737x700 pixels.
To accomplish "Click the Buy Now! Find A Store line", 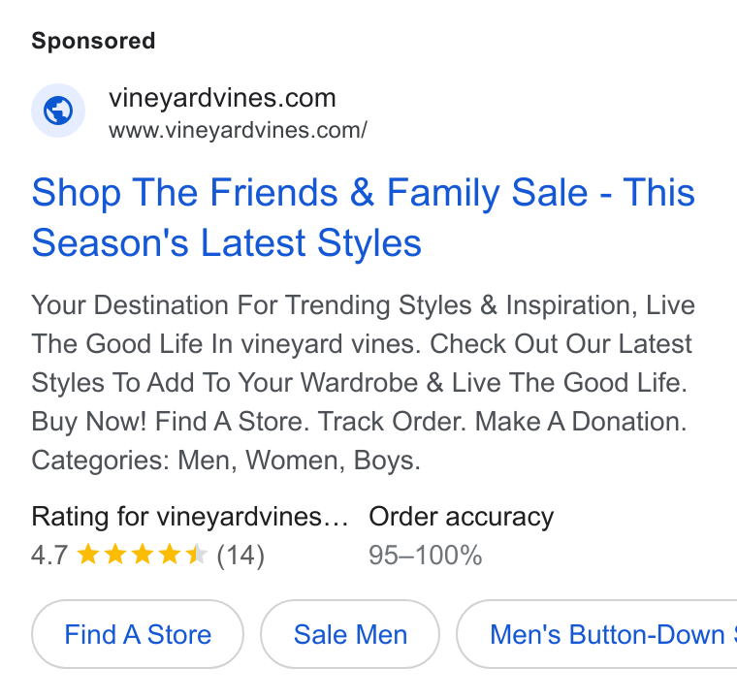I will tap(359, 422).
